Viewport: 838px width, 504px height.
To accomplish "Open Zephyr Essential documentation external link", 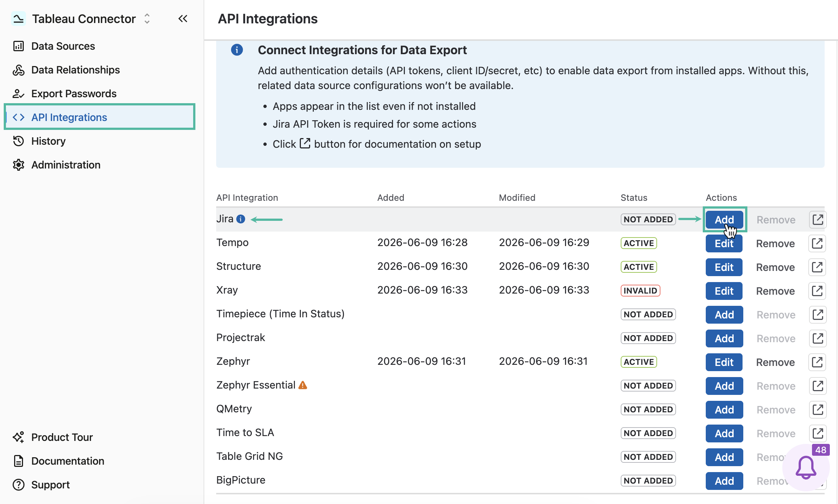I will pos(818,386).
